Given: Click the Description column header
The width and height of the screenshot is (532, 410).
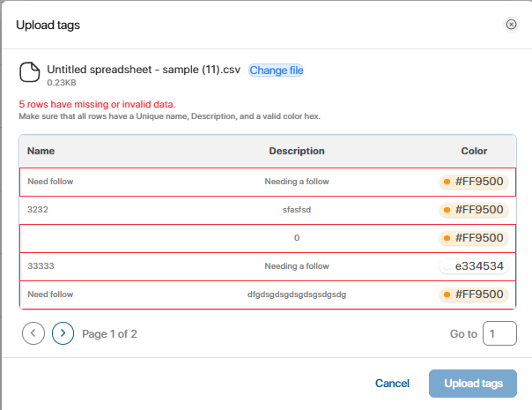Looking at the screenshot, I should point(297,151).
